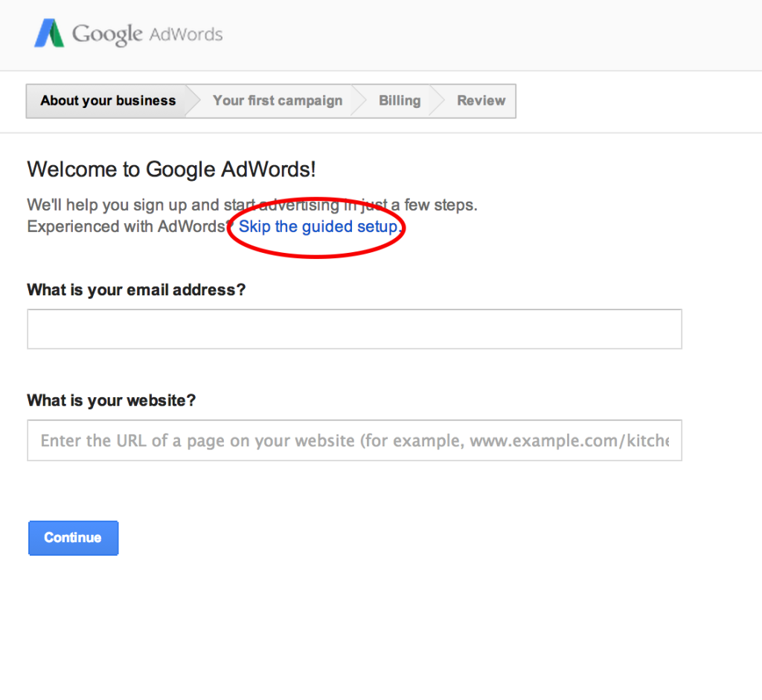Click the Welcome to Google AdWords heading

tap(171, 170)
